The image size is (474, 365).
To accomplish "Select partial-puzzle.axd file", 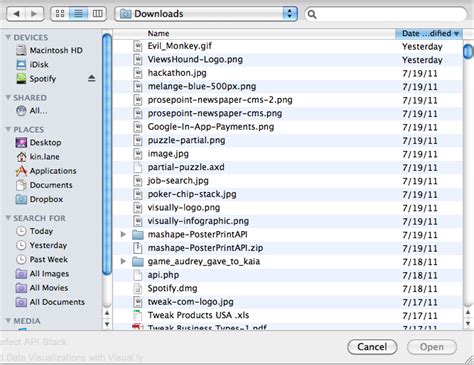I will pyautogui.click(x=288, y=167).
